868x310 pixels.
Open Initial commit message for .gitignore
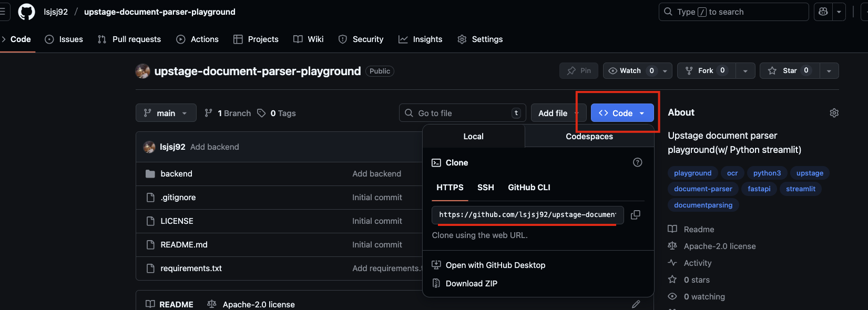(377, 198)
